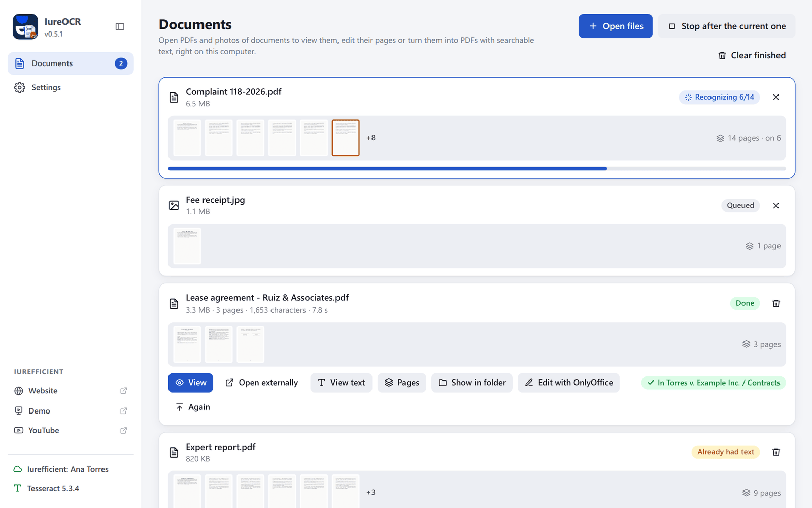Remove queued Fee receipt.jpg with its X
812x508 pixels.
click(x=776, y=205)
